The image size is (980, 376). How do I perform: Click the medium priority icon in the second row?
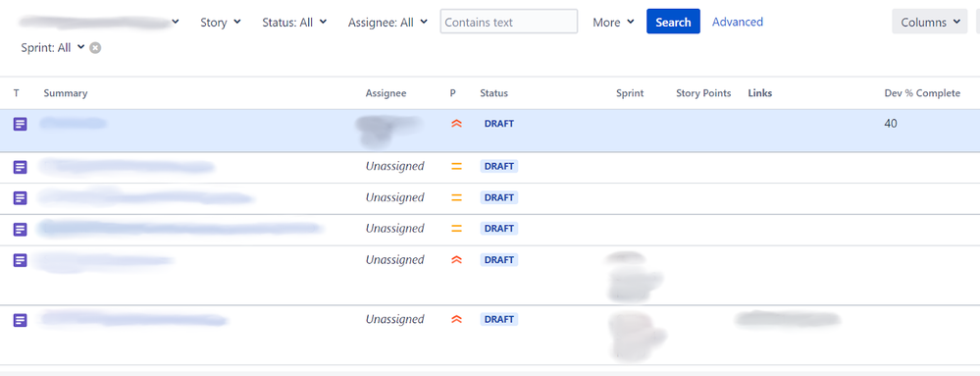click(x=456, y=167)
